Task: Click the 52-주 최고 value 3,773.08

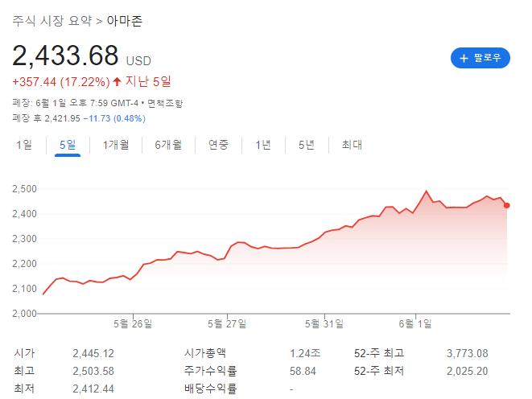Action: click(x=467, y=354)
